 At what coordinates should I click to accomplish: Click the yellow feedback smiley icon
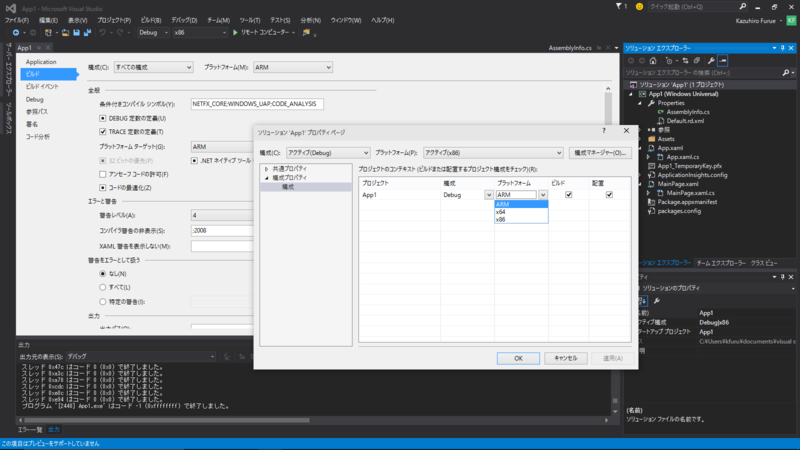639,7
